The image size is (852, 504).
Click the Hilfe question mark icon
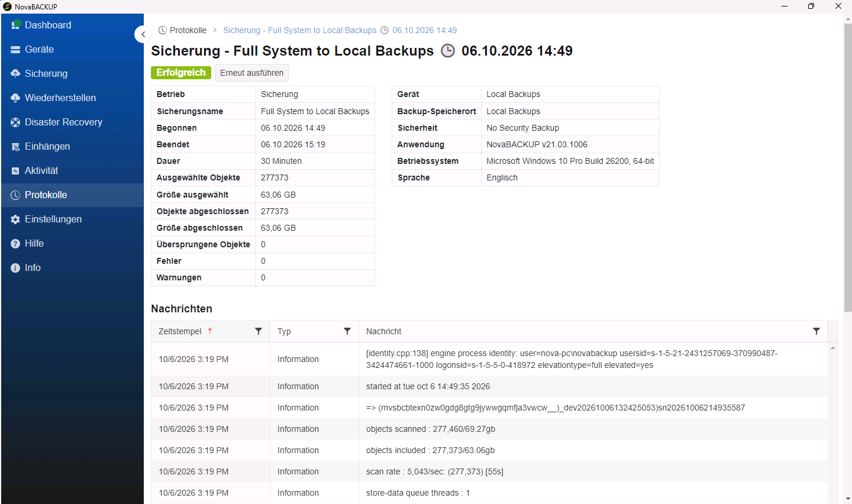pyautogui.click(x=15, y=244)
